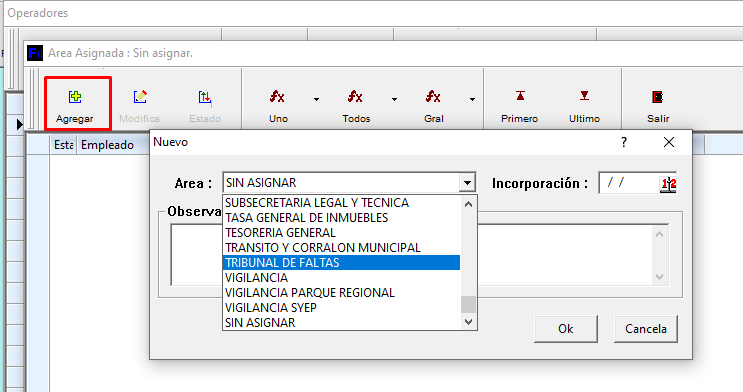Screen dimensions: 743x392
Task: Select SUBSECRETARIA LEGAL Y TECNICA entry
Action: coord(341,203)
